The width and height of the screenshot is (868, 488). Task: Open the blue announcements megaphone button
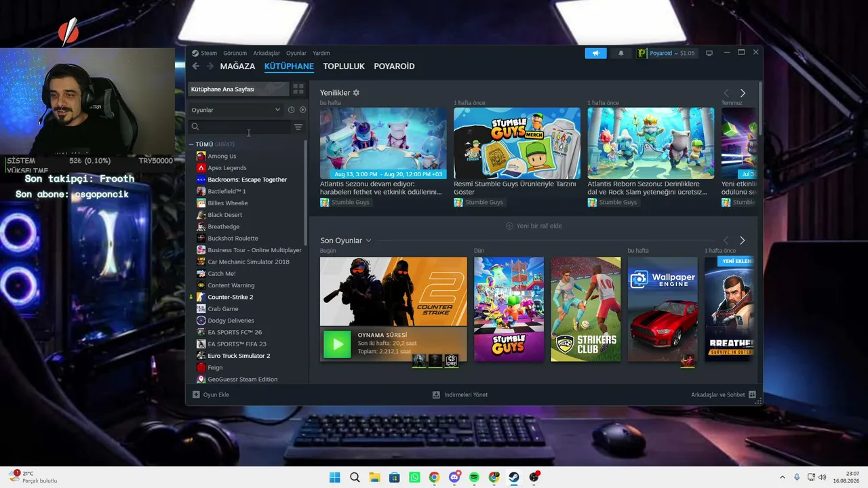click(595, 53)
